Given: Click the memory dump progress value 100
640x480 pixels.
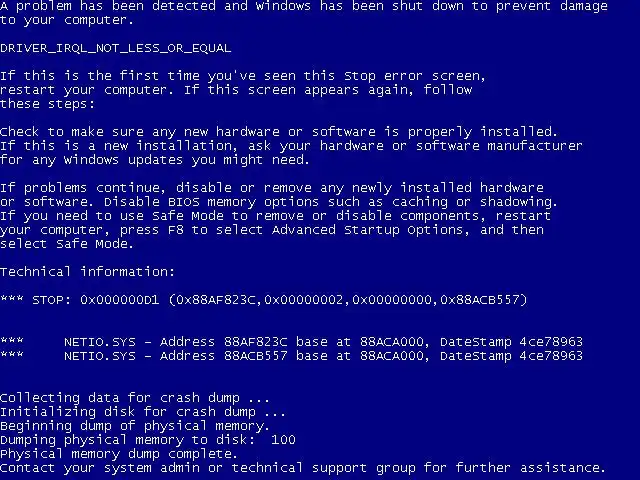Looking at the screenshot, I should 283,440.
